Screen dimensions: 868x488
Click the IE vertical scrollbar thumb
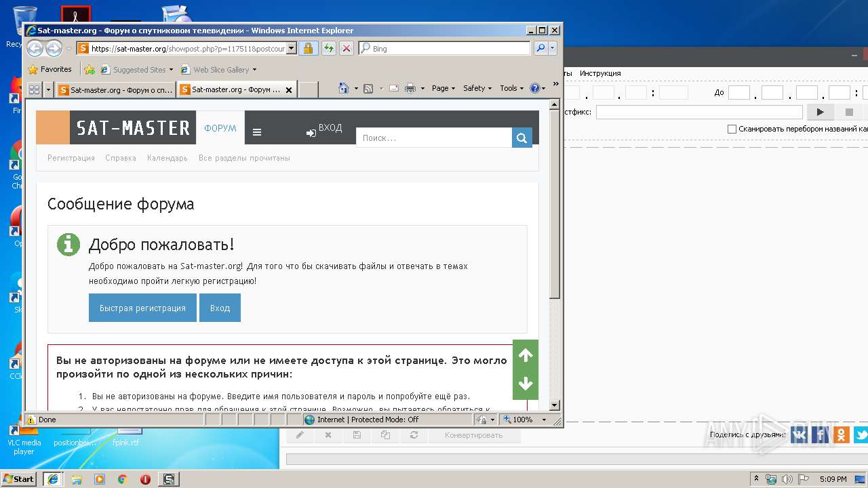555,203
